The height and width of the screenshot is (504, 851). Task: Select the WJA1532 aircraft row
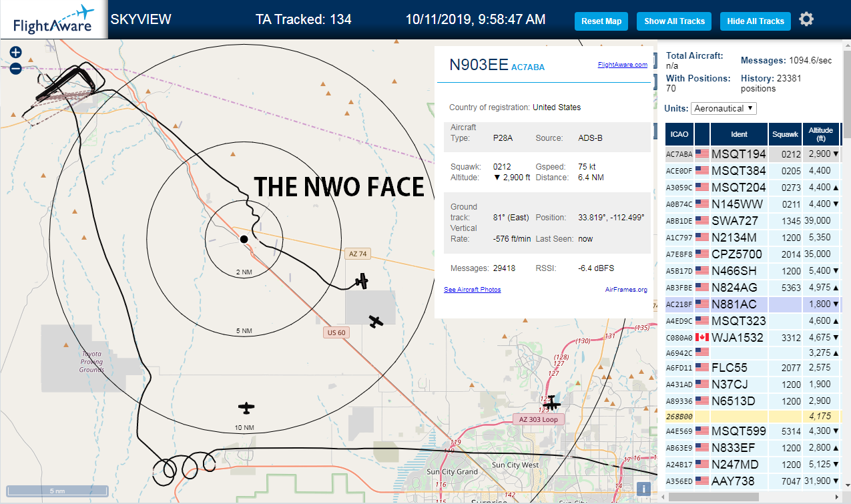point(752,338)
